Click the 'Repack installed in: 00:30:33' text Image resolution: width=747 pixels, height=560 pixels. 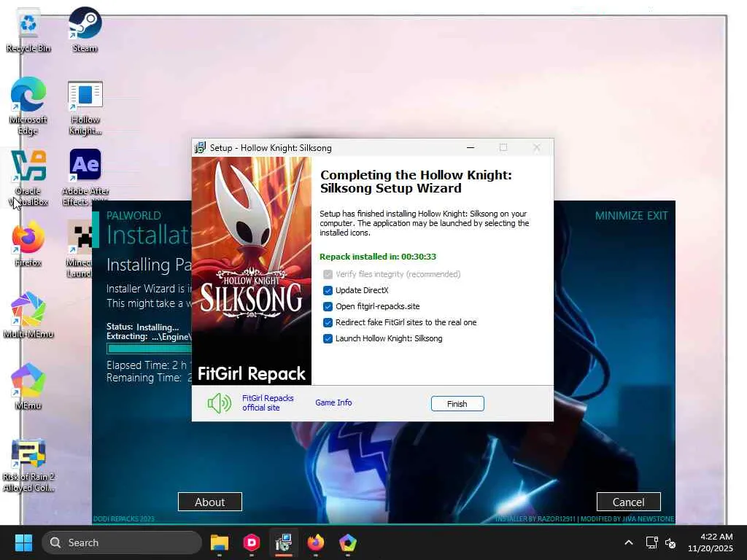point(378,257)
